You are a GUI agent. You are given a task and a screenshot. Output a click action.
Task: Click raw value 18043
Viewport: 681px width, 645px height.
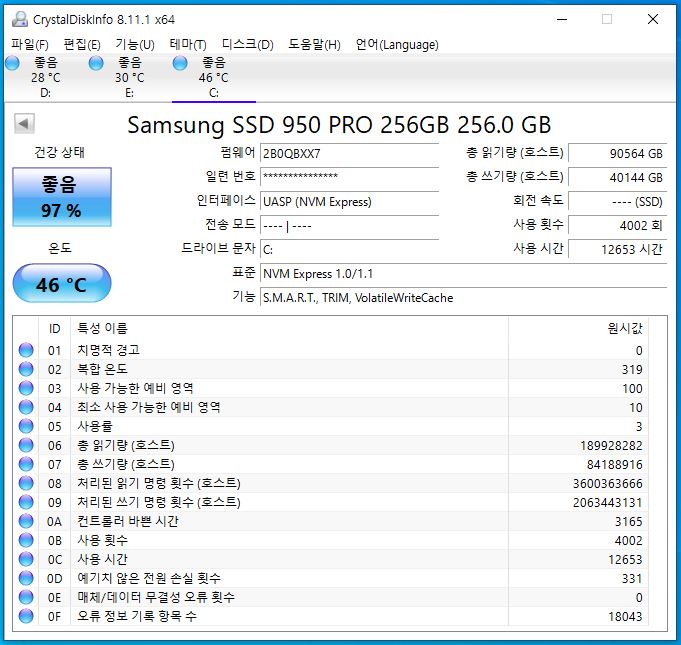(625, 617)
